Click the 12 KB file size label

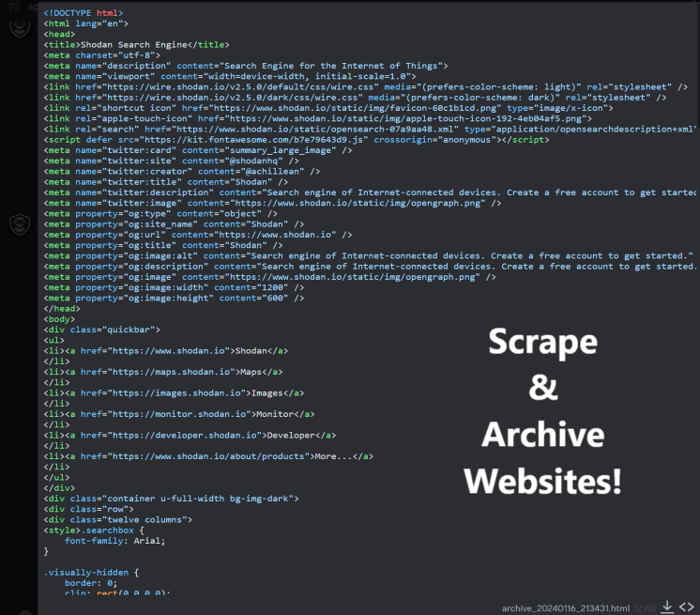click(x=644, y=607)
